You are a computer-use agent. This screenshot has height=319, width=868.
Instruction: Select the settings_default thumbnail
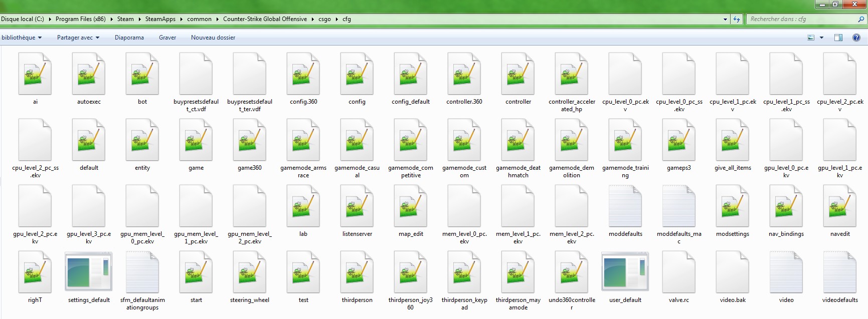click(x=89, y=272)
